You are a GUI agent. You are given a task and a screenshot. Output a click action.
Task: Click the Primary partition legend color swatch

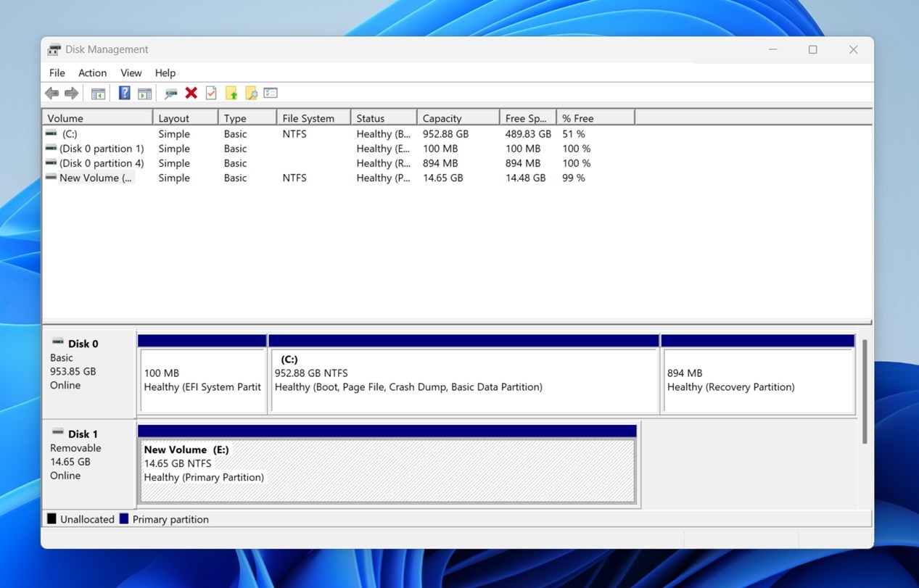pyautogui.click(x=125, y=519)
